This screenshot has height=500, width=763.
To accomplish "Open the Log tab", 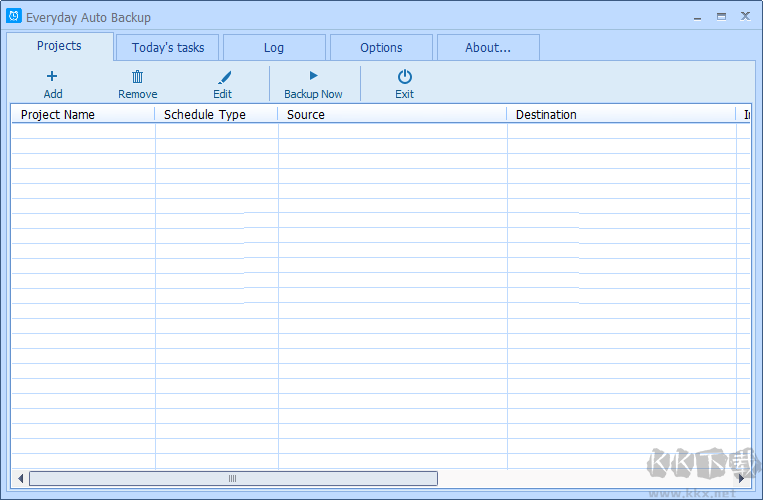I will pyautogui.click(x=274, y=48).
